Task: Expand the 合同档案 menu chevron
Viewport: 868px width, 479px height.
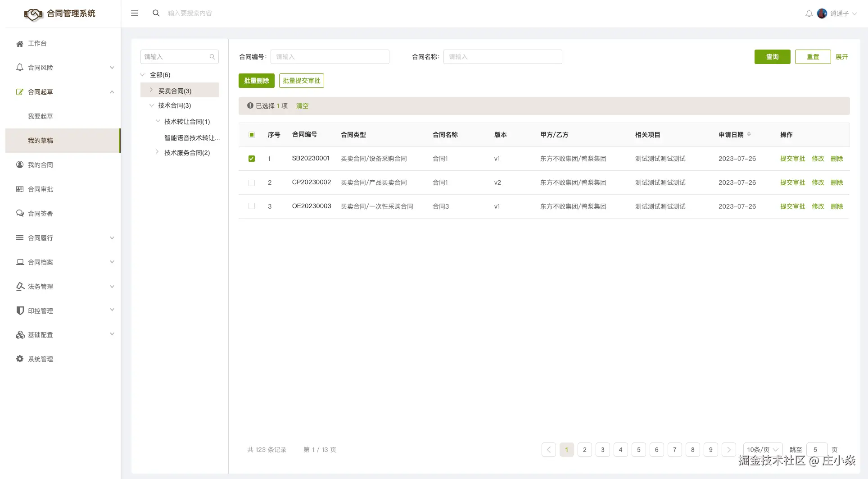Action: tap(112, 262)
